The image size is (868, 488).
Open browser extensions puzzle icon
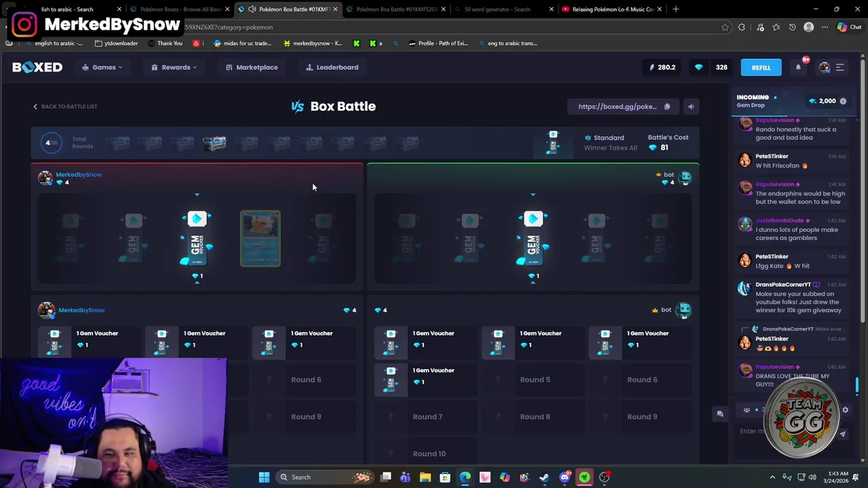click(742, 27)
